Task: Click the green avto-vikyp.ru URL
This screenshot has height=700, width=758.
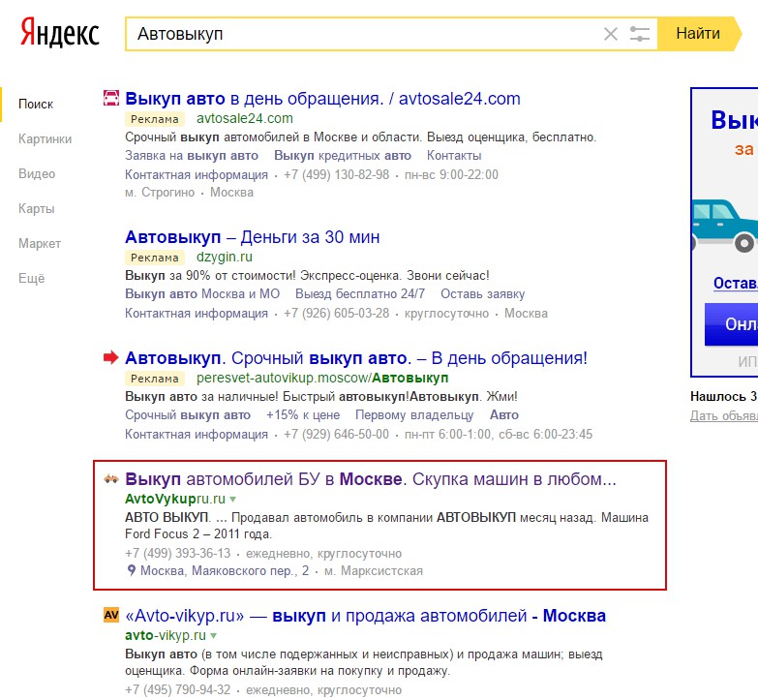Action: [166, 635]
